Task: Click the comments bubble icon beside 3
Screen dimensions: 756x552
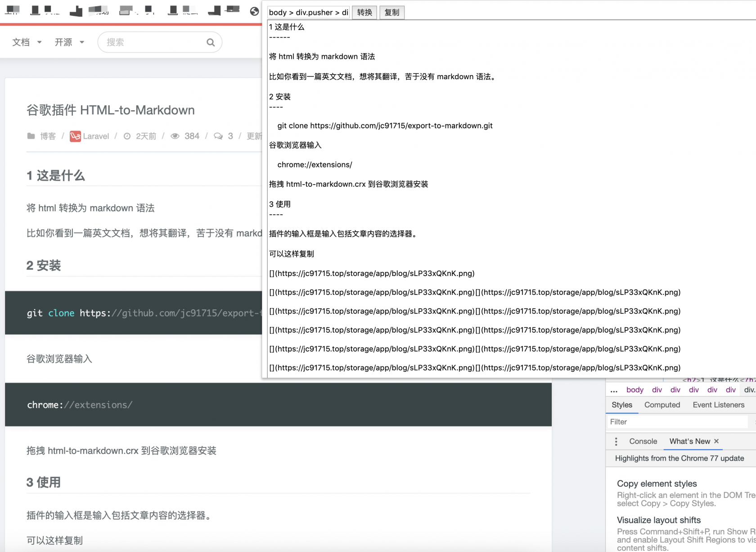Action: 218,136
